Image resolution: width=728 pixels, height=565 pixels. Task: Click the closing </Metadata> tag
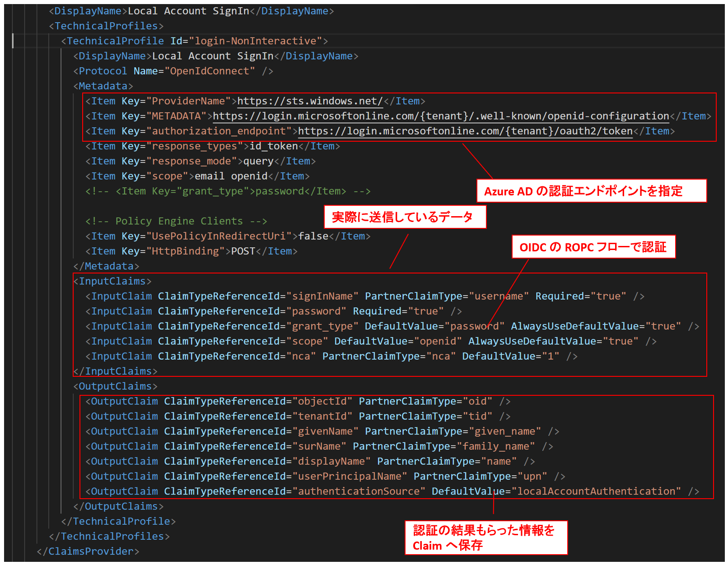coord(106,266)
